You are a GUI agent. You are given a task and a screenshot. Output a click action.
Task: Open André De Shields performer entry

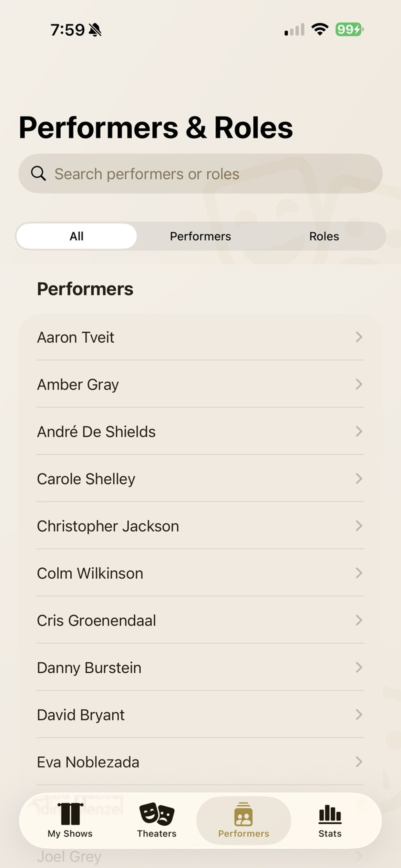(200, 431)
